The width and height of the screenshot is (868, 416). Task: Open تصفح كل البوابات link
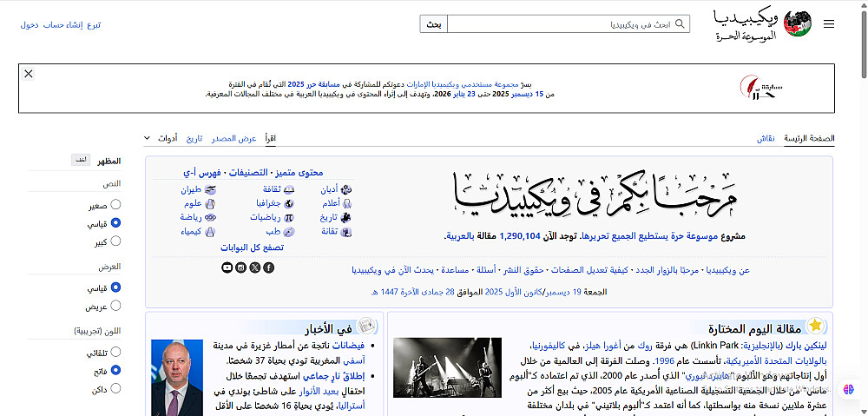pyautogui.click(x=253, y=247)
